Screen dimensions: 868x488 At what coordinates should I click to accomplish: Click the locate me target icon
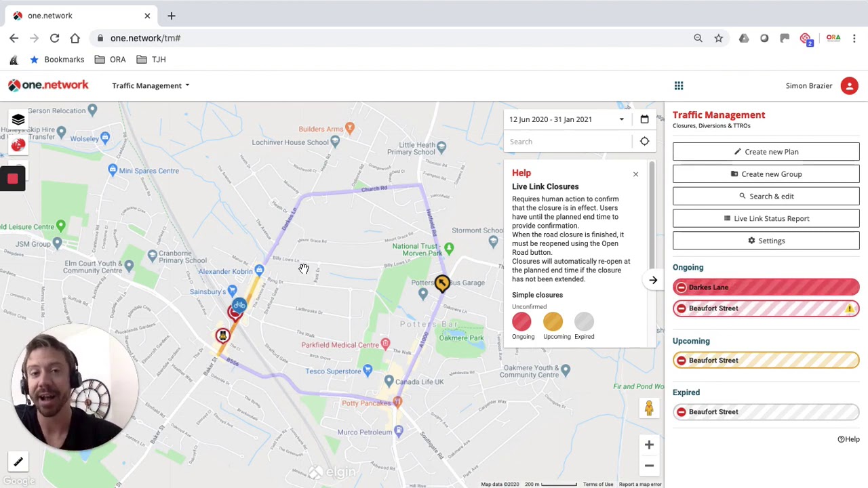point(644,142)
